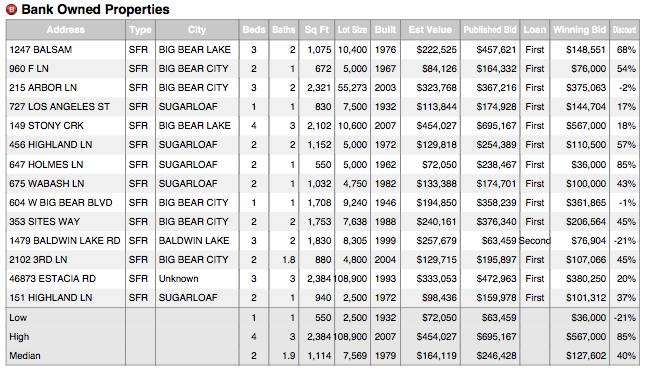
Task: Select the Median summary row label
Action: tap(25, 356)
